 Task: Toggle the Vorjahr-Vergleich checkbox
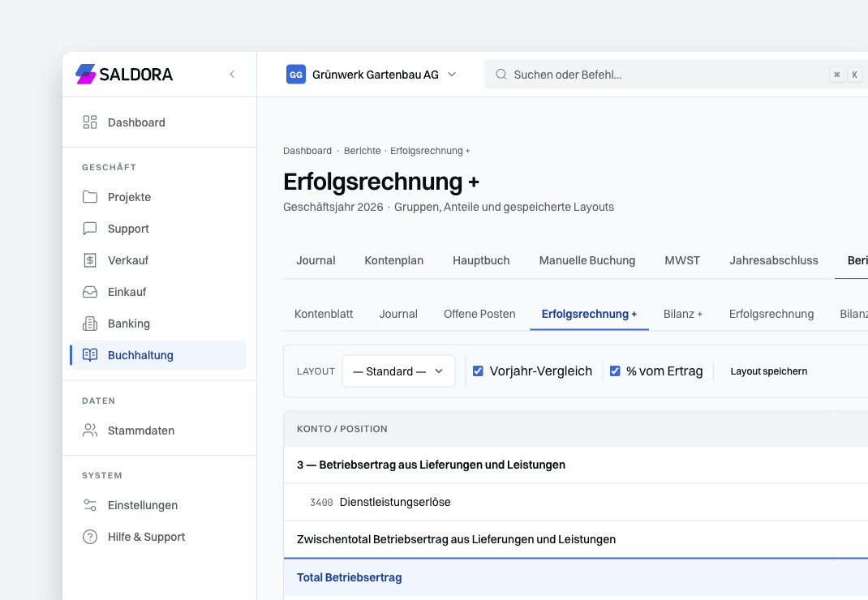[x=478, y=371]
